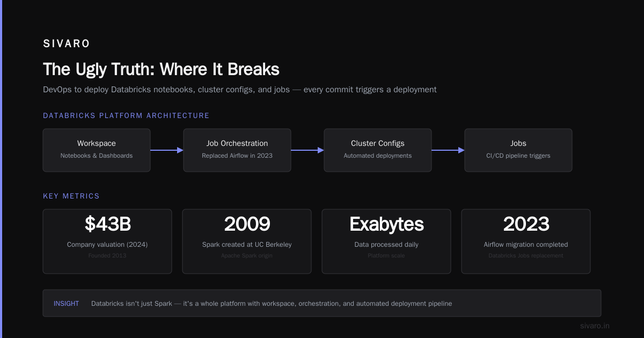Click arrow between Job Orchestration and Cluster Configs
Image resolution: width=644 pixels, height=338 pixels.
308,150
